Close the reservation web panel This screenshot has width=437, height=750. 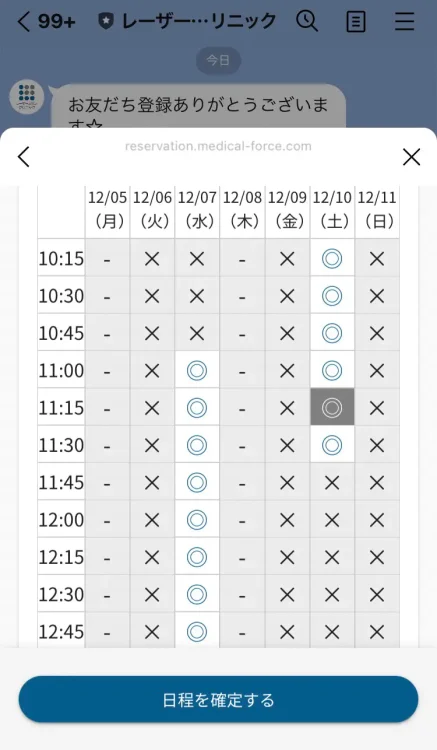click(x=411, y=157)
